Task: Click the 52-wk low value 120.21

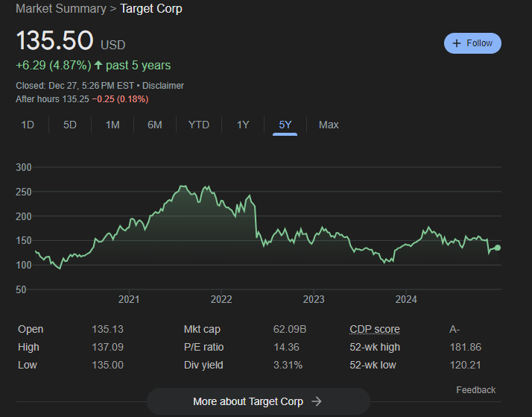Action: pos(465,365)
